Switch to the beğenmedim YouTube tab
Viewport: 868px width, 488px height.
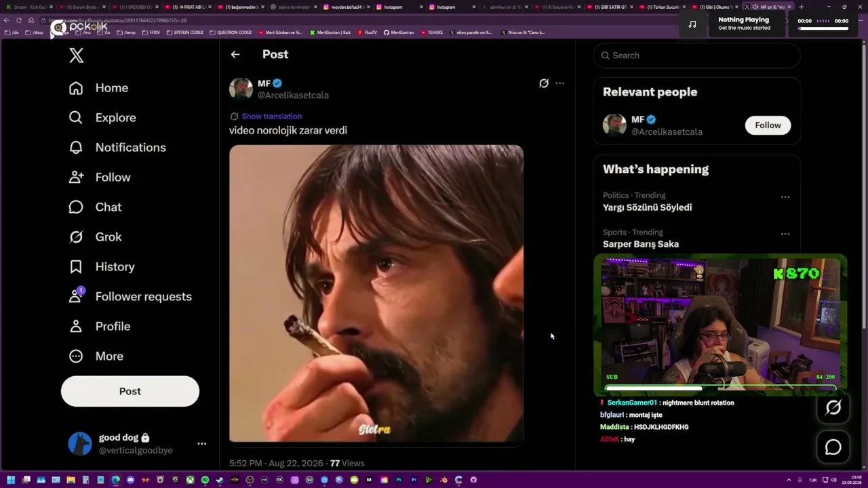[x=241, y=7]
